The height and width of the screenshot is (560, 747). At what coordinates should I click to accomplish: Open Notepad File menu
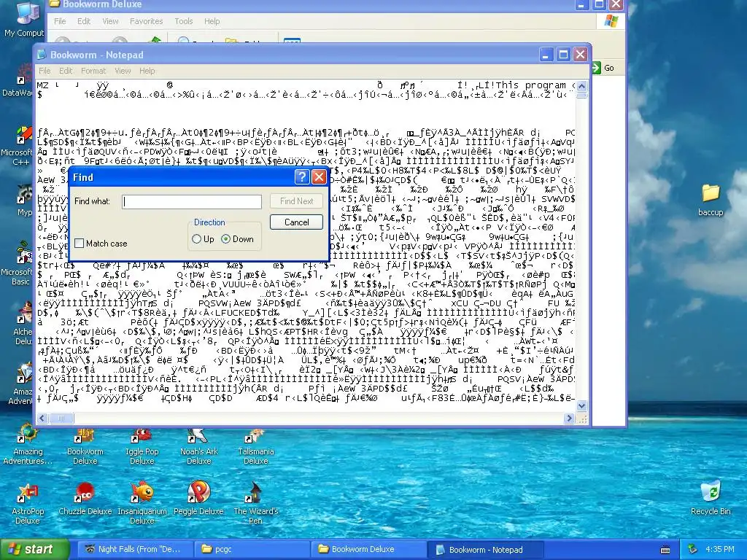pos(44,71)
